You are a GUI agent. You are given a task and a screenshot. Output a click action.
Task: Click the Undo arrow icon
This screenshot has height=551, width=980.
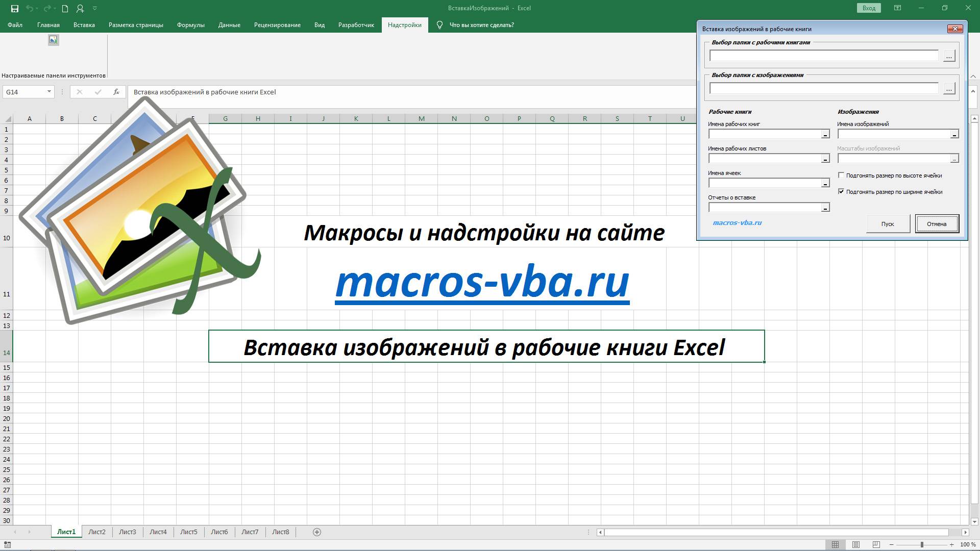click(x=30, y=8)
